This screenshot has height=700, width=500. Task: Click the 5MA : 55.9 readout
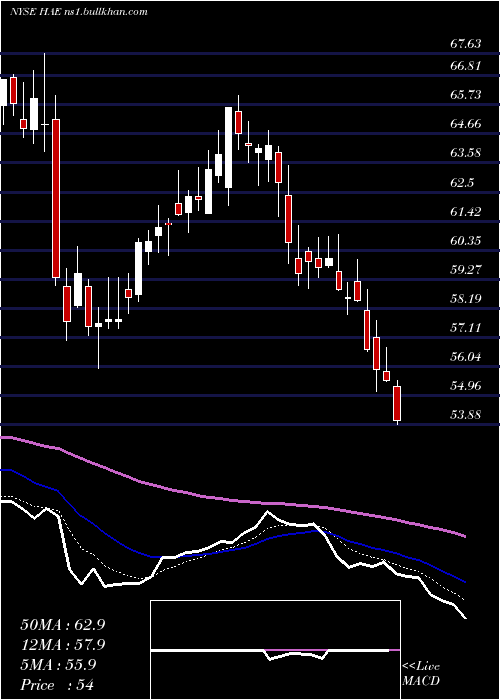[58, 665]
